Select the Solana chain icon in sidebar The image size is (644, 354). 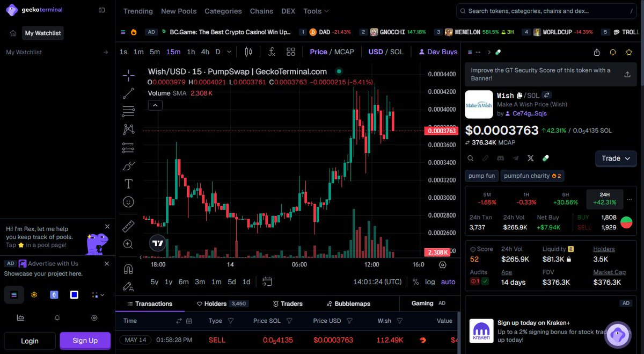pyautogui.click(x=14, y=294)
